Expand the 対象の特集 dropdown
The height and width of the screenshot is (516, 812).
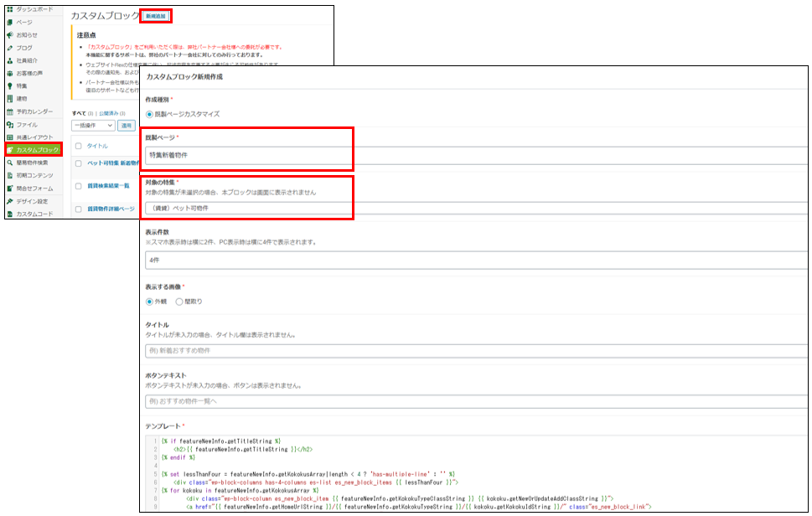tap(247, 207)
